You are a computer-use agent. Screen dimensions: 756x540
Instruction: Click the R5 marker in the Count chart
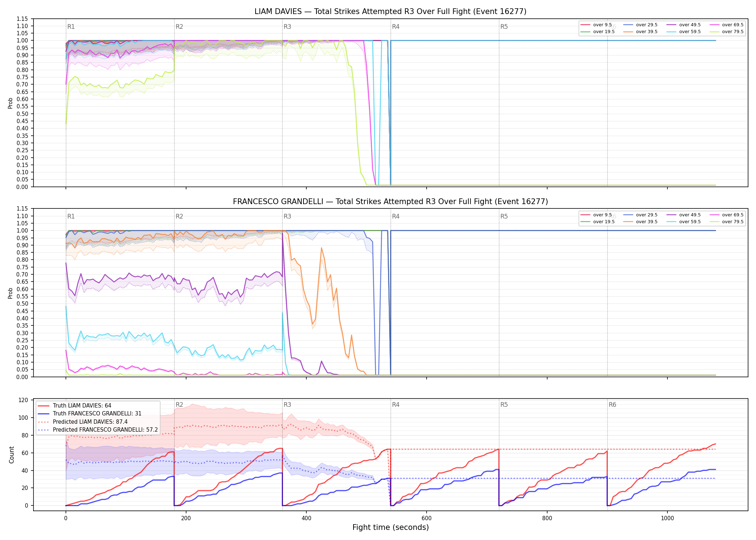pyautogui.click(x=504, y=405)
